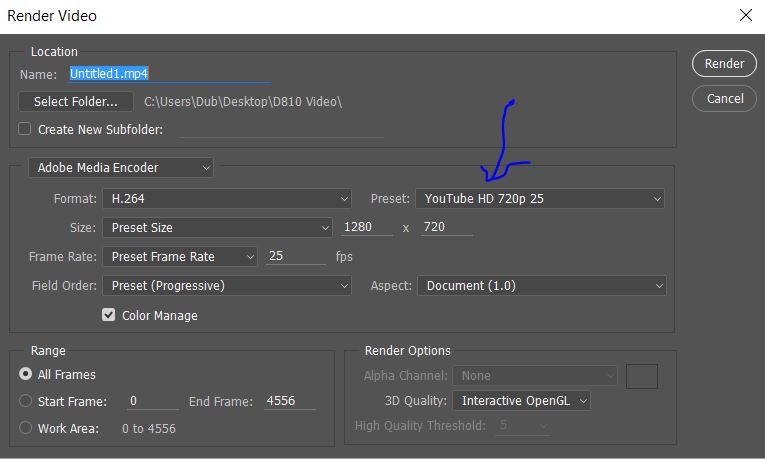Open the Size Preset Size dropdown
The height and width of the screenshot is (459, 765).
coord(218,227)
